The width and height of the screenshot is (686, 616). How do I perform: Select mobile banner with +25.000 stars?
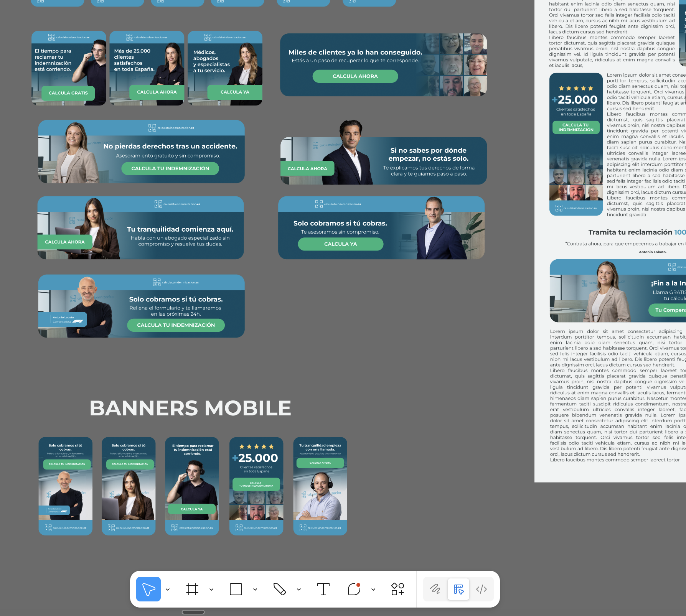point(256,486)
